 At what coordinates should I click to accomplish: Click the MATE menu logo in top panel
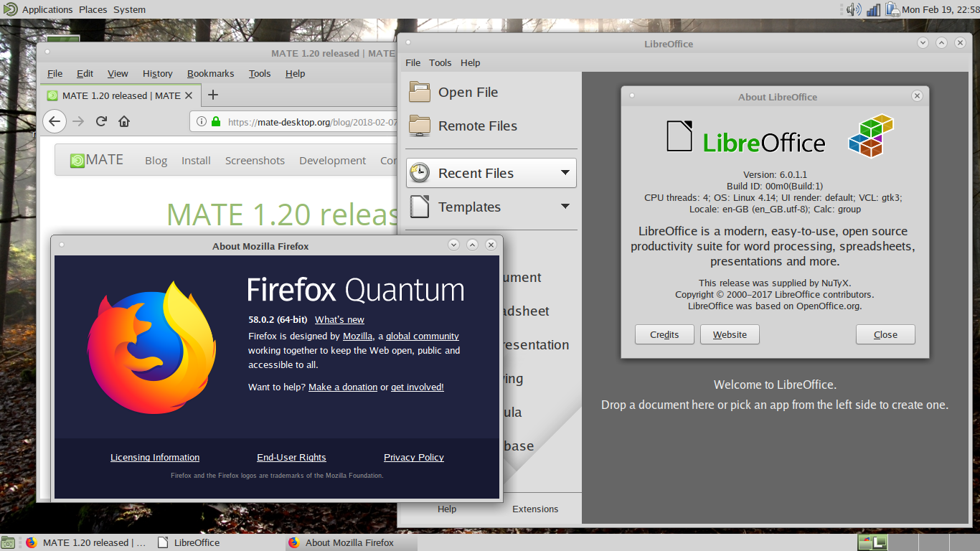tap(10, 9)
